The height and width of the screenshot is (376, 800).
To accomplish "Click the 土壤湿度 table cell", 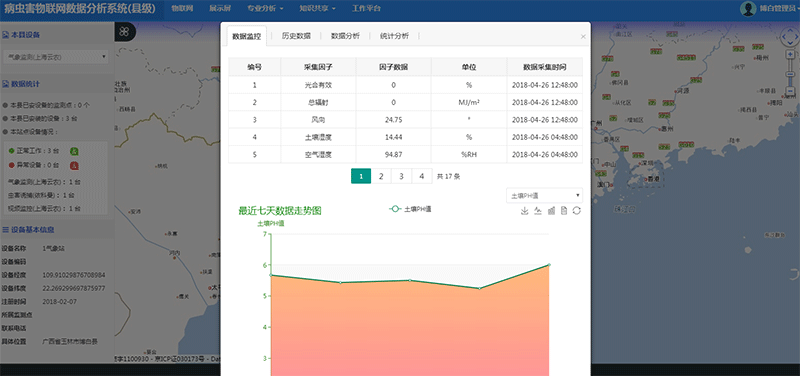I will pos(318,137).
